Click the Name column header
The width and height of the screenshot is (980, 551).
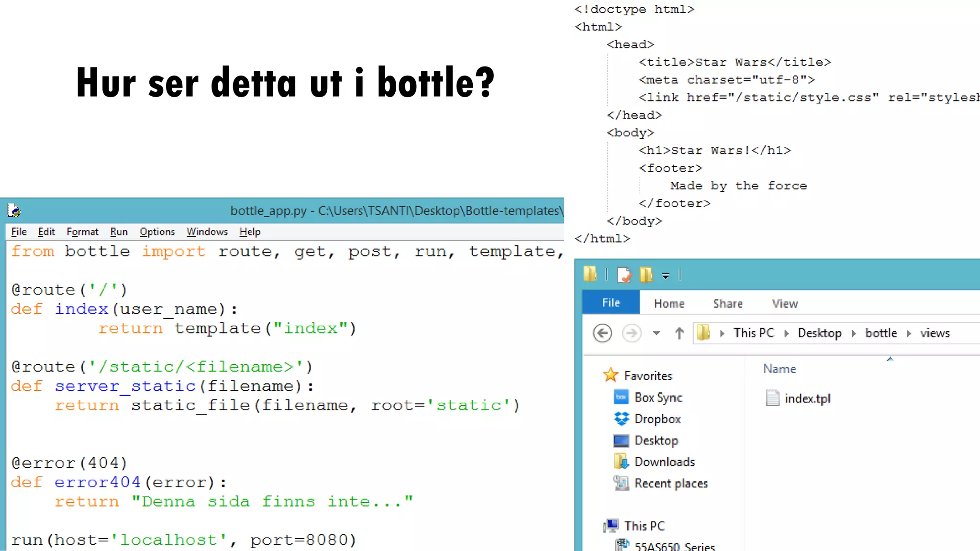tap(780, 369)
